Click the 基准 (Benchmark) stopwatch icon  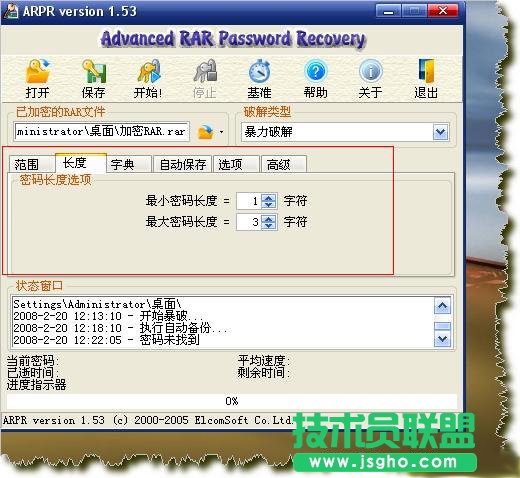tap(260, 71)
